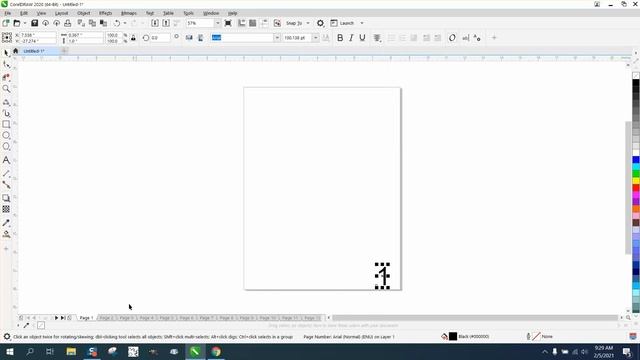This screenshot has width=640, height=360.
Task: Select the Color Eyedropper tool
Action: (x=6, y=223)
